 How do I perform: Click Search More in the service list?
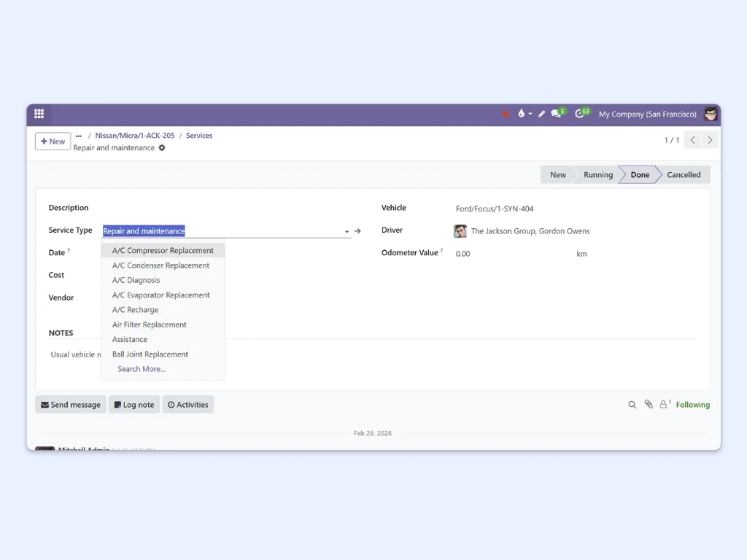140,369
